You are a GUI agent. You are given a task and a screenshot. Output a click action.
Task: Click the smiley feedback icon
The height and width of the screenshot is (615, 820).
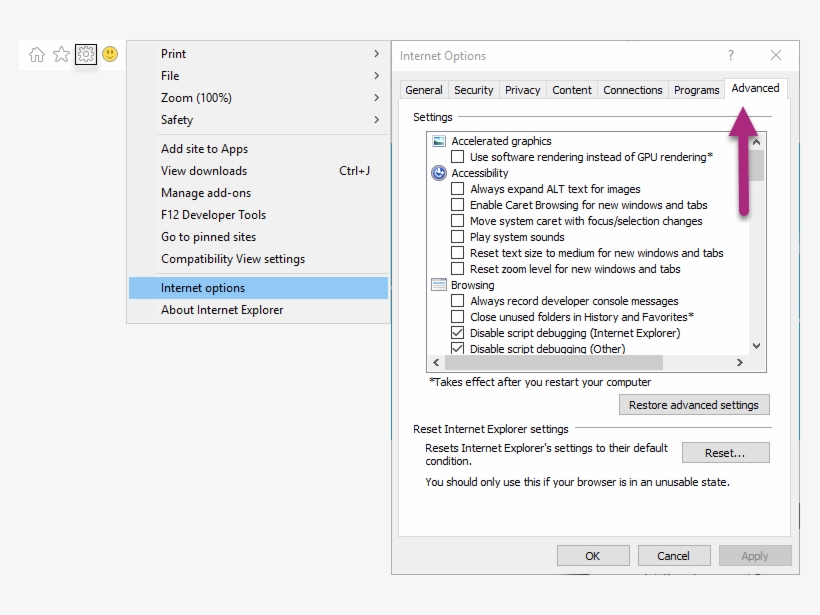click(x=110, y=54)
